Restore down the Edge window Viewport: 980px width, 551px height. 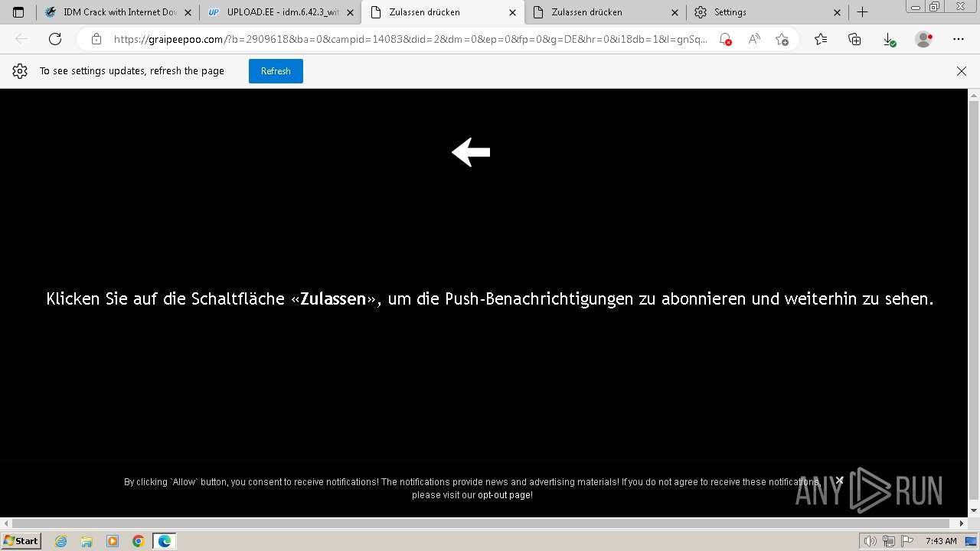pyautogui.click(x=934, y=7)
